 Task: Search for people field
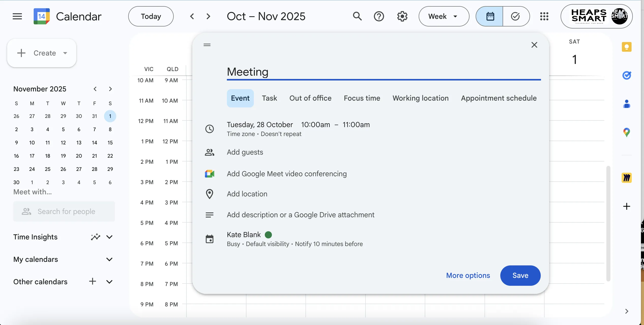click(x=64, y=211)
